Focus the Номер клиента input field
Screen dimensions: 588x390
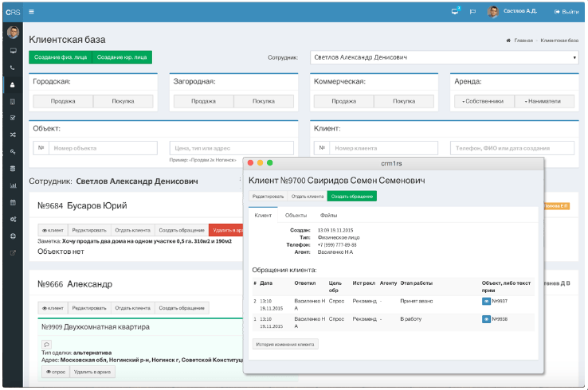(383, 148)
